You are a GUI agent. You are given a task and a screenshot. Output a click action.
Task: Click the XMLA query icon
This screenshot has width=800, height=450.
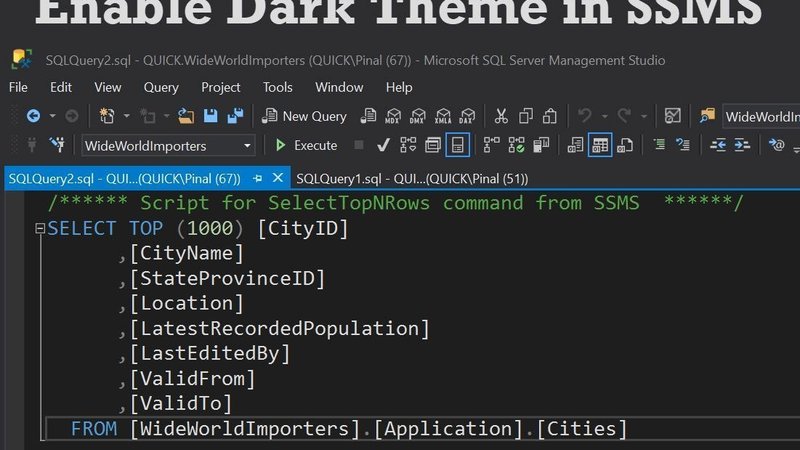(x=440, y=116)
